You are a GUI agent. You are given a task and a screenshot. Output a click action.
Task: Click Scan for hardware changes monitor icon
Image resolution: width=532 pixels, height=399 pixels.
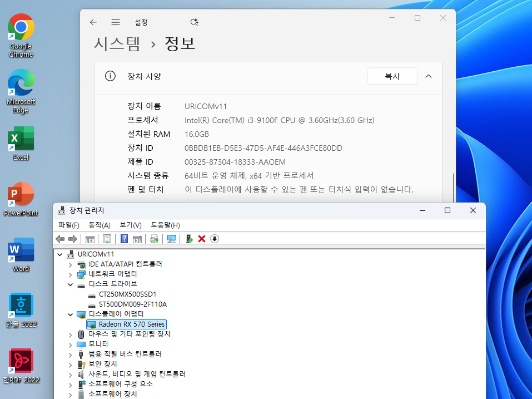[172, 239]
